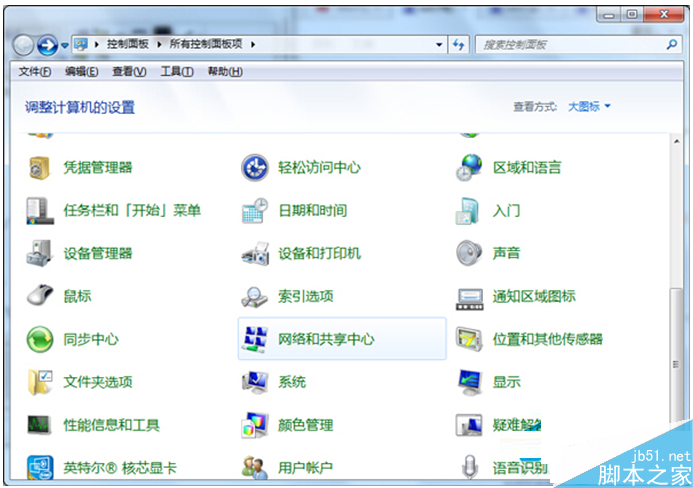
Task: Open the 设备管理器 icon
Action: pyautogui.click(x=39, y=253)
